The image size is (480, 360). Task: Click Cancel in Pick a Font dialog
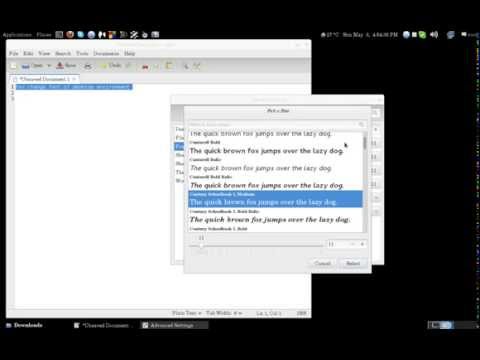[322, 263]
